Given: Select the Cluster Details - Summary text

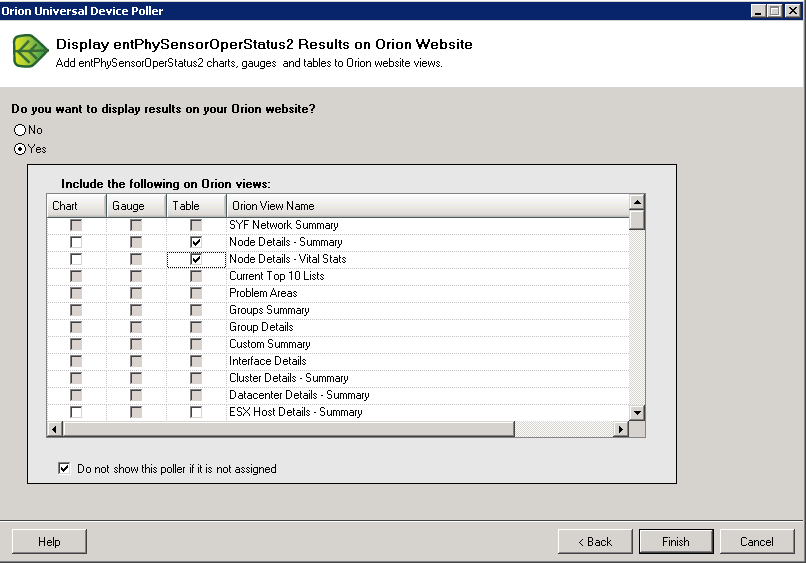Looking at the screenshot, I should 289,378.
